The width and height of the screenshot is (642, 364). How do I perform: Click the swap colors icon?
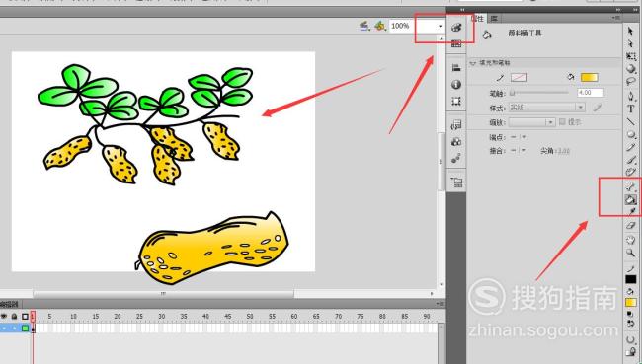[630, 324]
